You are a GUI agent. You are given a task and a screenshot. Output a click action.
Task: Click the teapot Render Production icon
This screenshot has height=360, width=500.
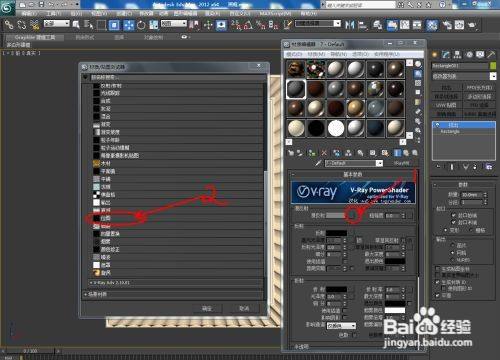(472, 25)
